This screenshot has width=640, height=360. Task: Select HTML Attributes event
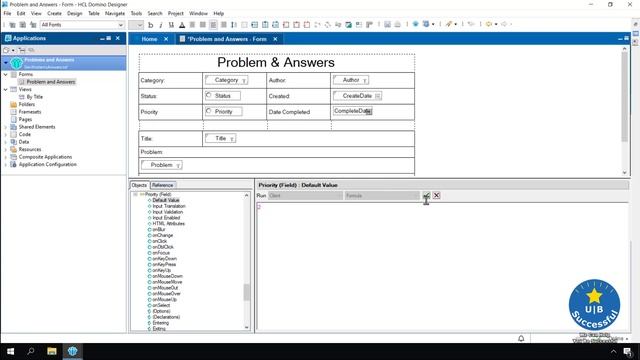click(168, 224)
